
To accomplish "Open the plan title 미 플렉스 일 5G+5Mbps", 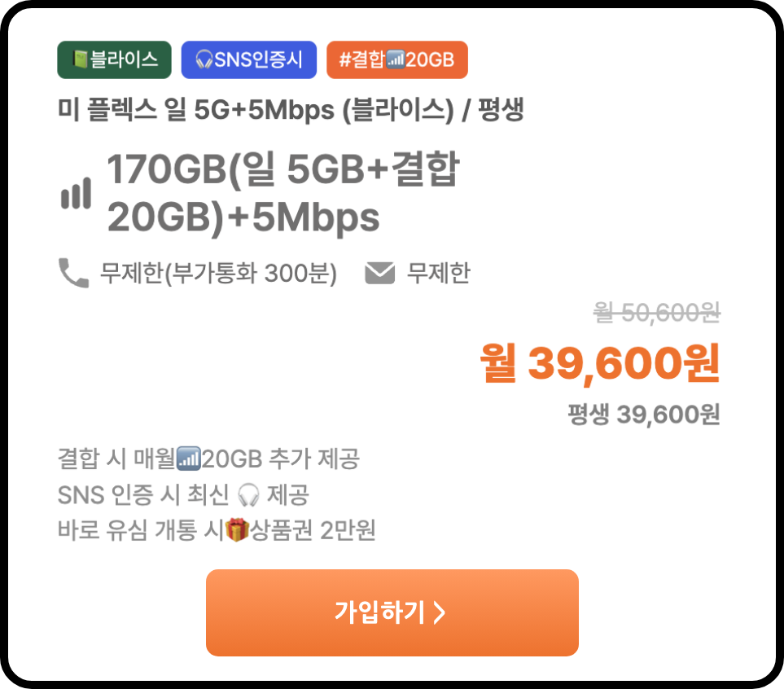I will point(291,110).
